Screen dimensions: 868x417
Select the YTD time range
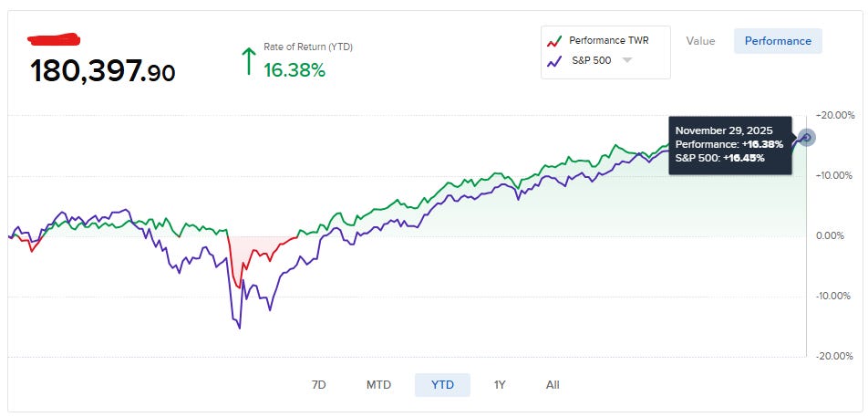[x=442, y=385]
